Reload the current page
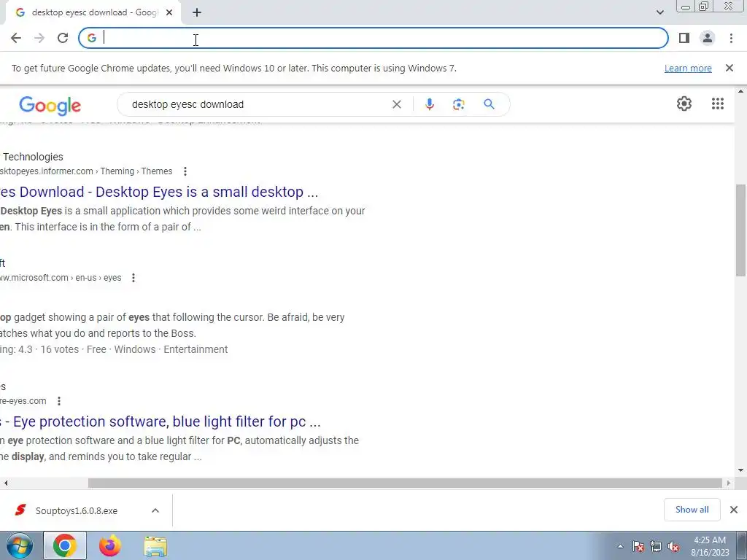Image resolution: width=747 pixels, height=560 pixels. click(63, 38)
